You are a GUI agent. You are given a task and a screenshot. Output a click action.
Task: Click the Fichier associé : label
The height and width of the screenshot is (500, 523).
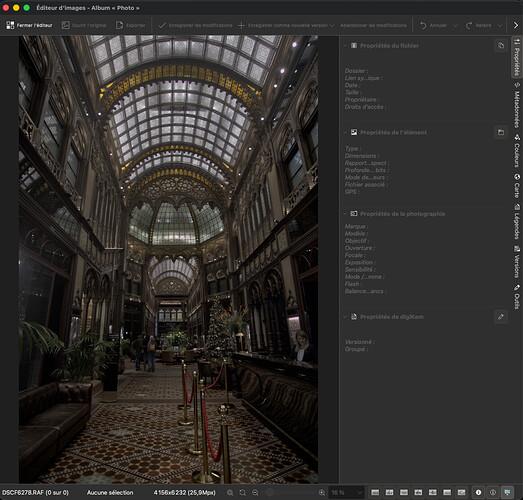[x=366, y=184]
